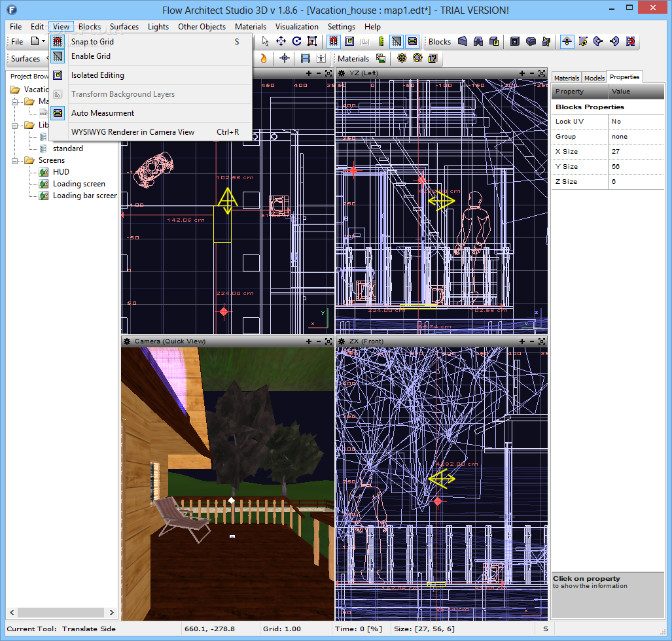Viewport: 672px width, 641px height.
Task: Click Project Browser scrollbar right arrow
Action: coord(112,613)
